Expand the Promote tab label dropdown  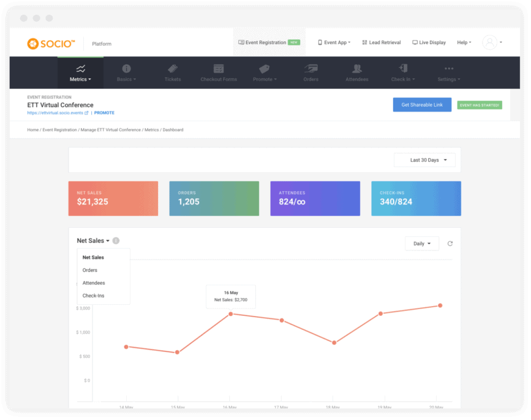tap(265, 79)
